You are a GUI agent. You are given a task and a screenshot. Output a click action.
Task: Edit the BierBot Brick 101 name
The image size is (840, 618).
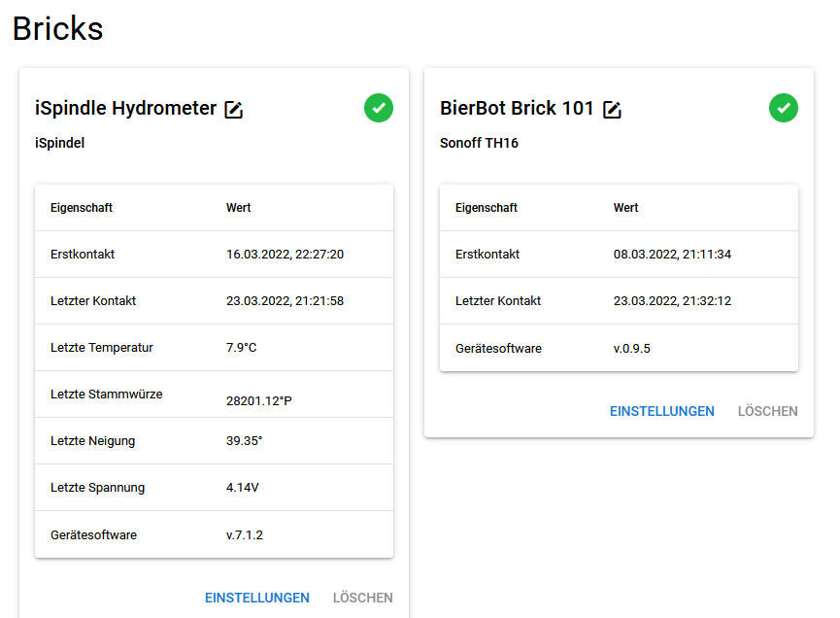tap(612, 110)
